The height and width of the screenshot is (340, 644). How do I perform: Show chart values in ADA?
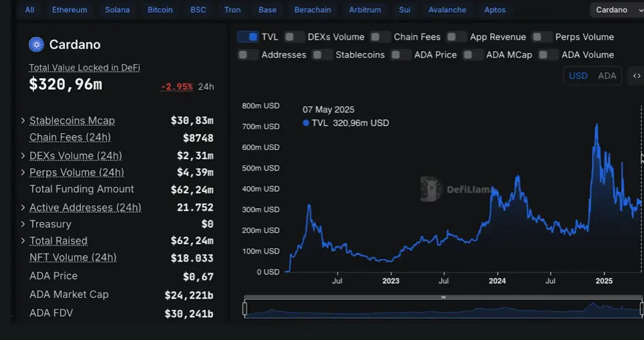607,76
